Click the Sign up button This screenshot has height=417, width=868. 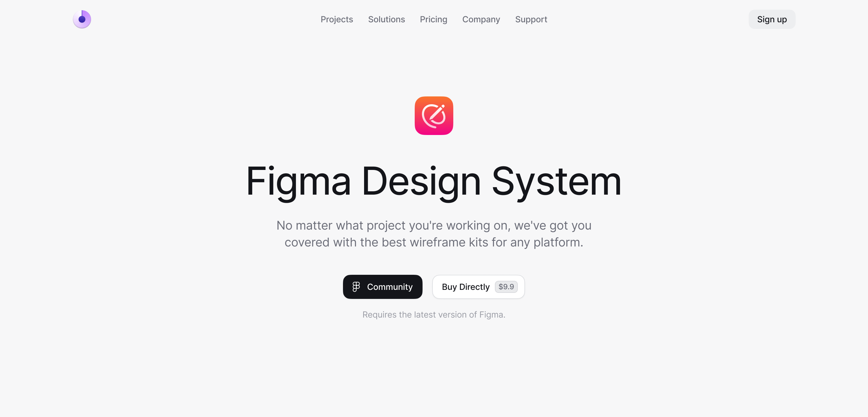tap(772, 19)
